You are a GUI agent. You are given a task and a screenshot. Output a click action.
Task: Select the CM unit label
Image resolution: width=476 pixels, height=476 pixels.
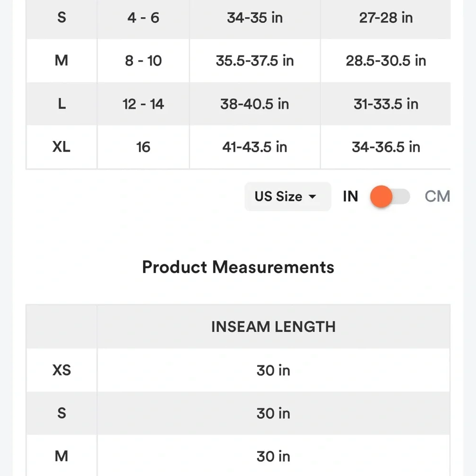(x=437, y=197)
